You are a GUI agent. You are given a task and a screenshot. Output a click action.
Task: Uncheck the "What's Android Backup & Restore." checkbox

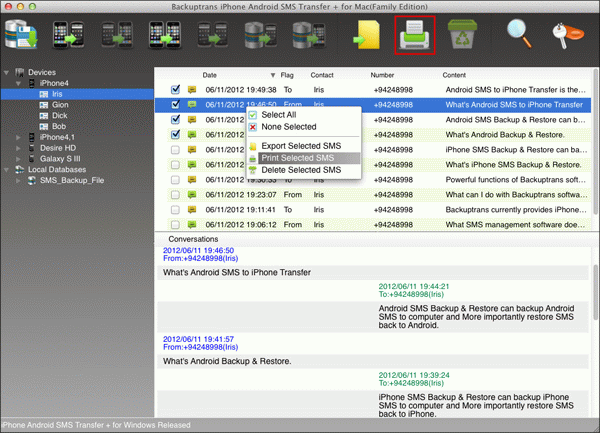(x=175, y=134)
